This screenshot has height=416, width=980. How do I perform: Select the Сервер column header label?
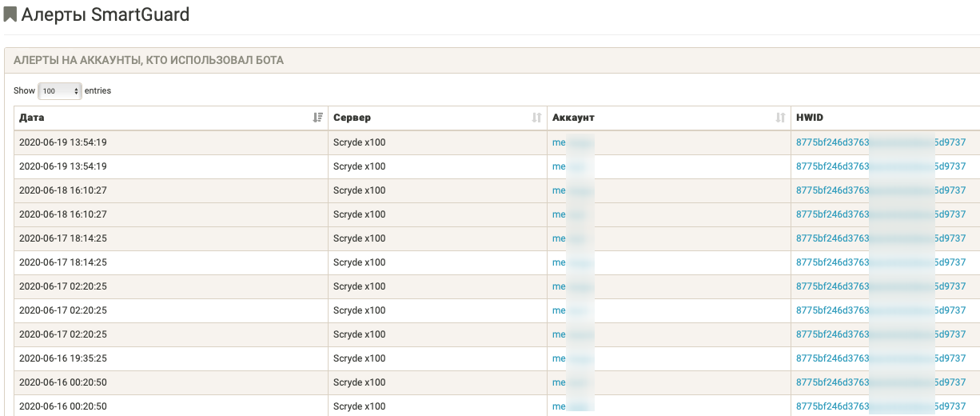(352, 118)
